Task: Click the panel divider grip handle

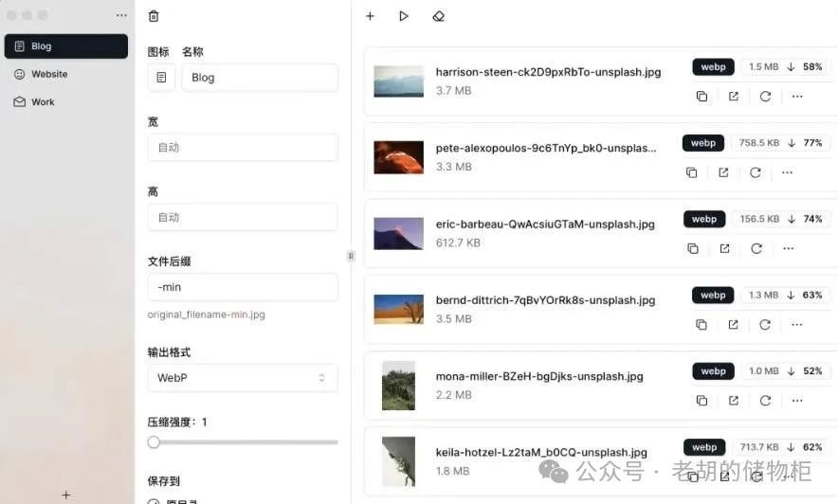Action: coord(351,256)
